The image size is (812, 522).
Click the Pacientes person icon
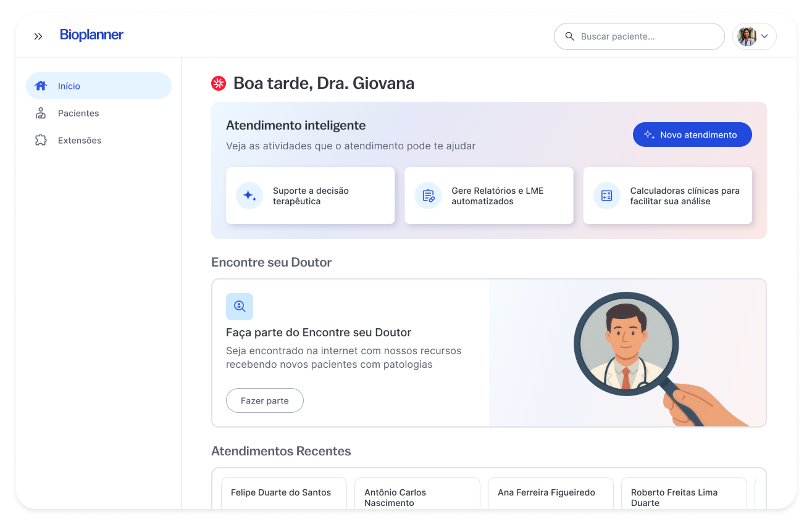tap(41, 113)
